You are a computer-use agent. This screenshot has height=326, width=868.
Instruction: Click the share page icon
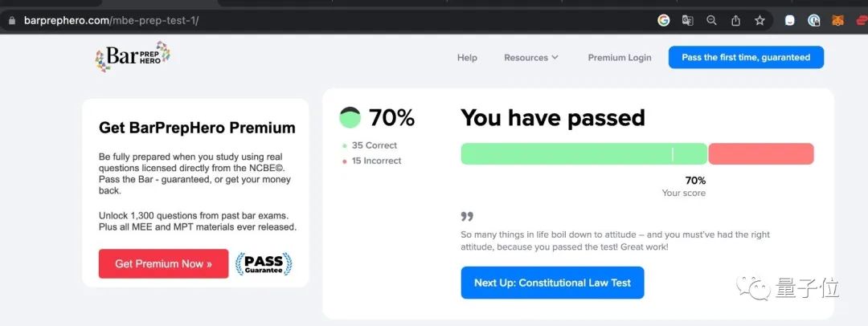pos(735,21)
